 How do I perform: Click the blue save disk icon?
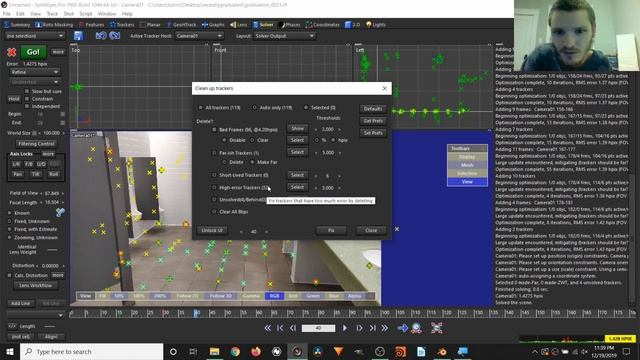(x=78, y=36)
